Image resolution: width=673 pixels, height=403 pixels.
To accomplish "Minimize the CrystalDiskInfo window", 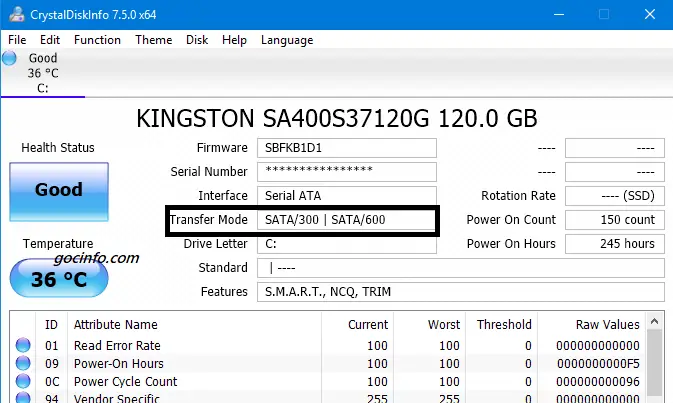I will click(x=559, y=15).
